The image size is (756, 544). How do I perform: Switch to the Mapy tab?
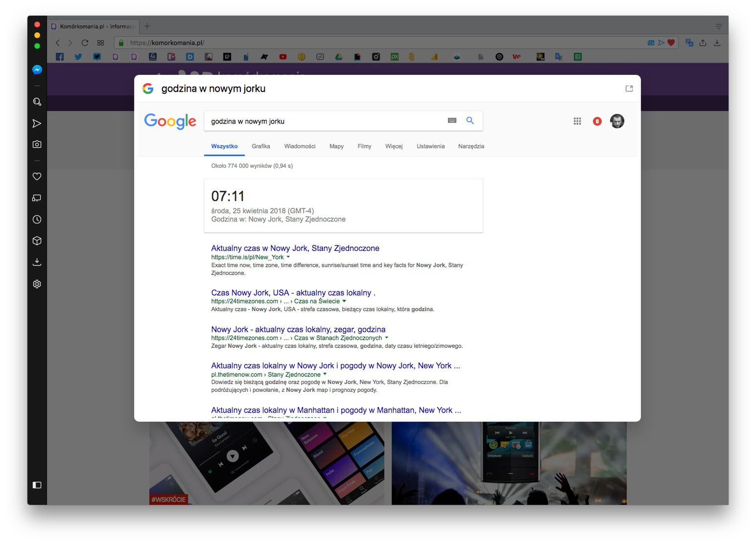click(x=336, y=146)
